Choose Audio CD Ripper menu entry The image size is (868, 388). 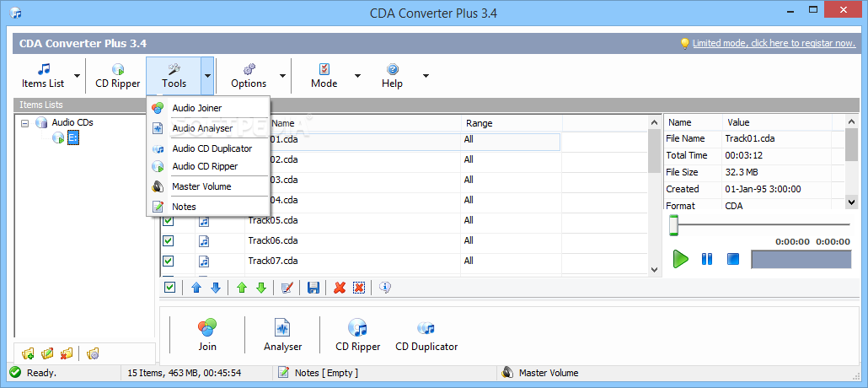[x=208, y=165]
